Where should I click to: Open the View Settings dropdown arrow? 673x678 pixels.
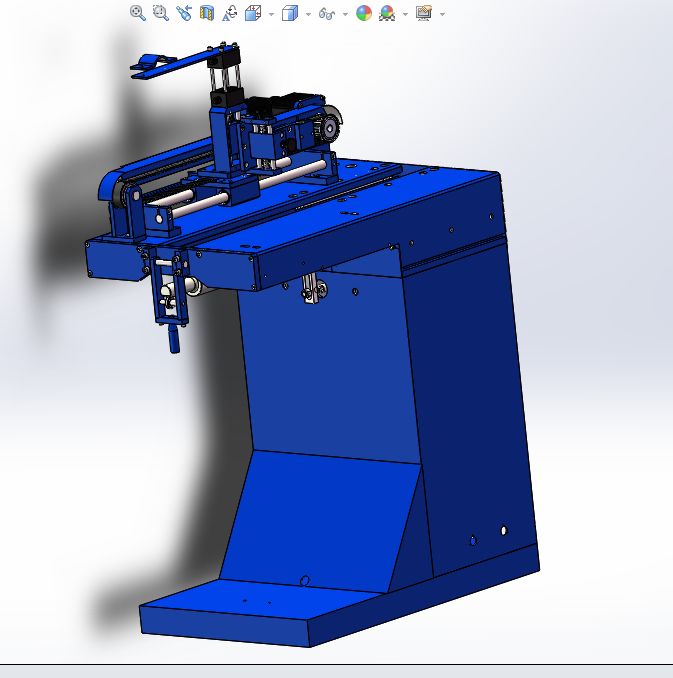(442, 14)
